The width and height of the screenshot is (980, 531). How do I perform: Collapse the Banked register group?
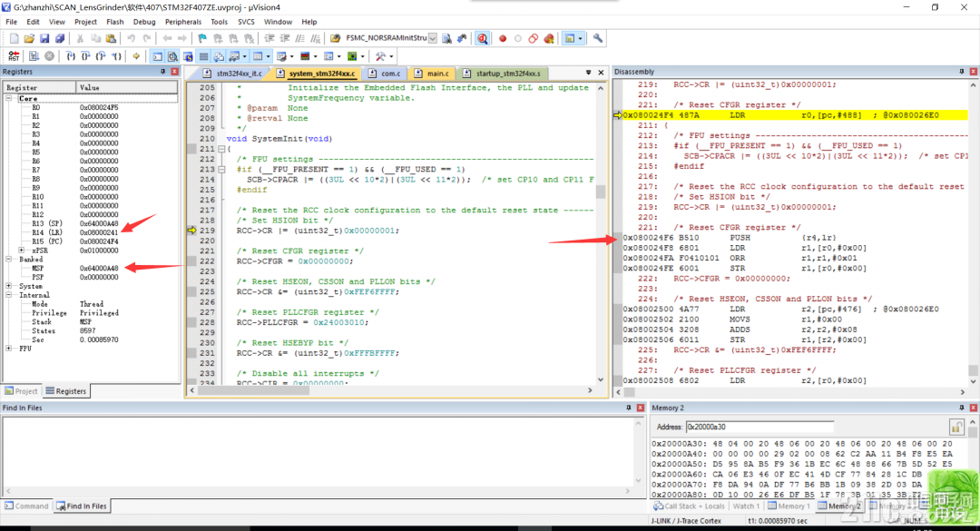click(x=9, y=259)
